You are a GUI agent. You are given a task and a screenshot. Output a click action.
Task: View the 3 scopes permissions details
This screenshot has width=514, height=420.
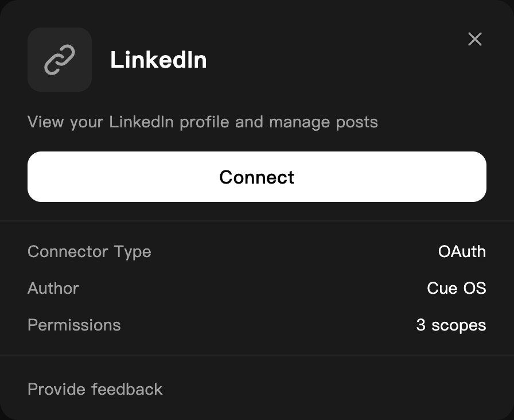point(451,325)
